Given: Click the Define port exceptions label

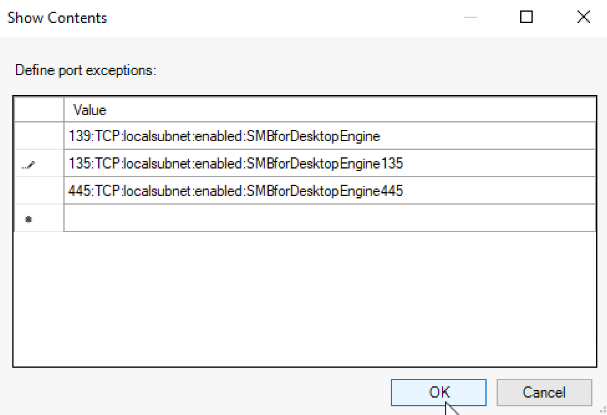Looking at the screenshot, I should 86,70.
